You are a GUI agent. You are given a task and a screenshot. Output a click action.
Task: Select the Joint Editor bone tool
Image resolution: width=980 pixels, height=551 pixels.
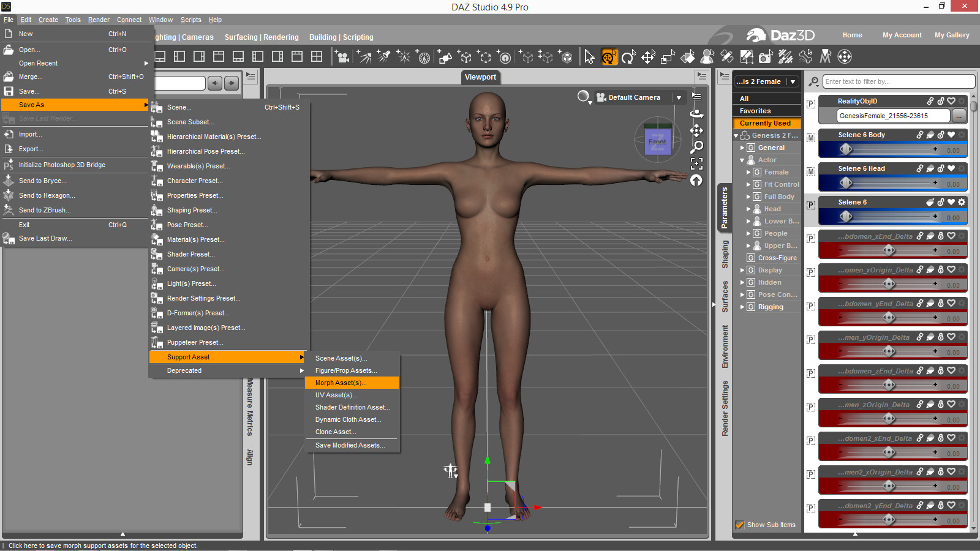tap(805, 57)
